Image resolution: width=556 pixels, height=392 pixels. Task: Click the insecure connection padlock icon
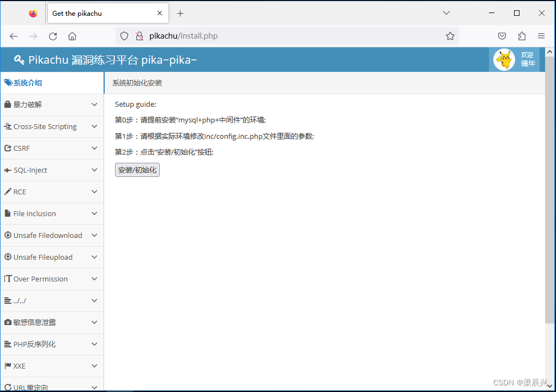(x=140, y=36)
